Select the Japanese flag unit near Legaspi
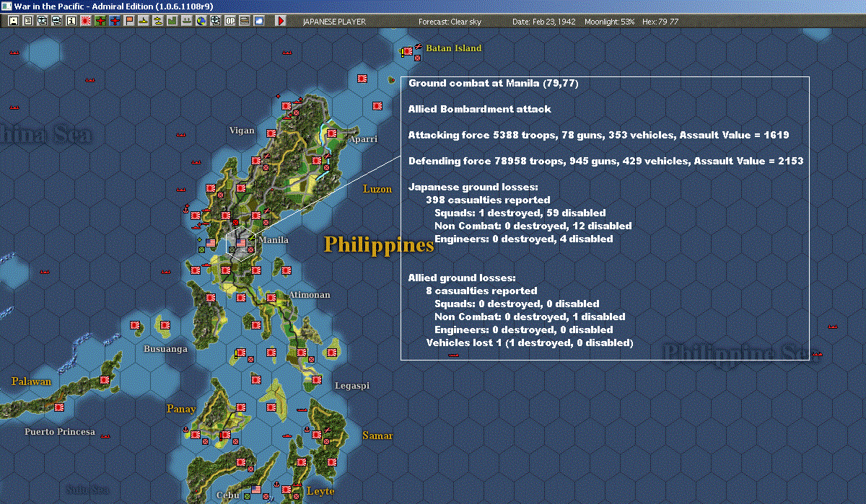Viewport: 866px width, 504px height. coord(317,379)
